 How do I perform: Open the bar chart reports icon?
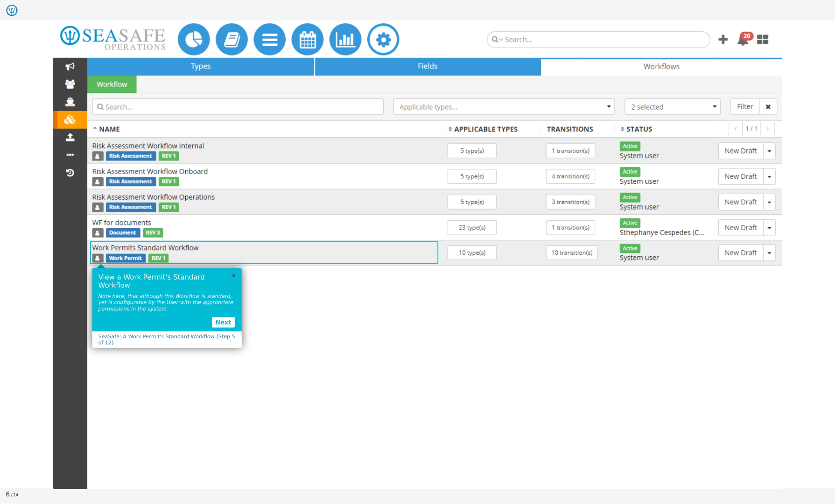point(345,40)
